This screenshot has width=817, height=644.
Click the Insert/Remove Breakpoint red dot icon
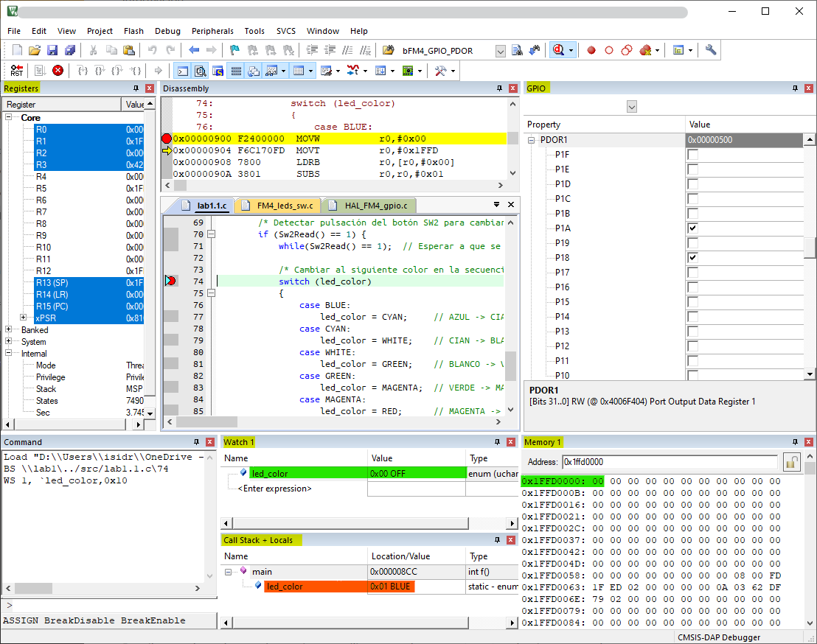[591, 50]
